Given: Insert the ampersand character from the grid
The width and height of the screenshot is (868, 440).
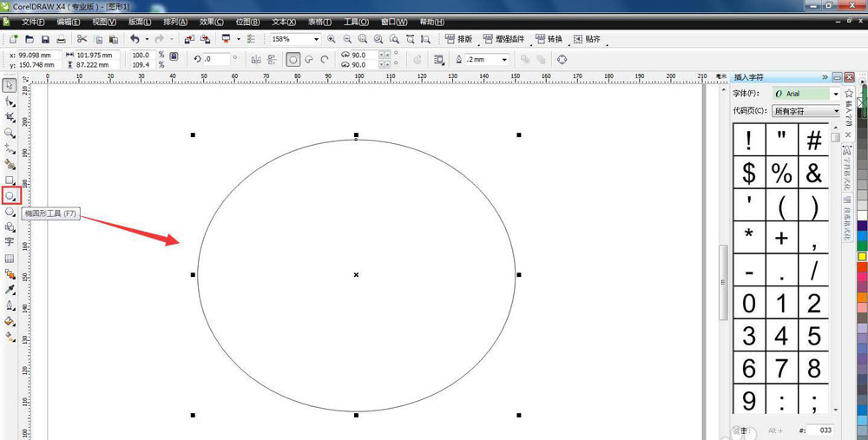Looking at the screenshot, I should [813, 173].
